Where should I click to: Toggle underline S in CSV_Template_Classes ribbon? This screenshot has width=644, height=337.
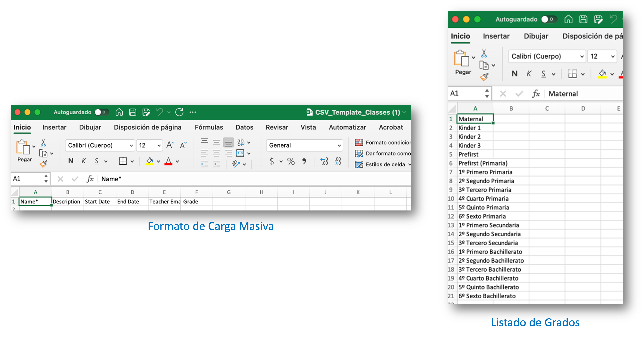pos(97,161)
